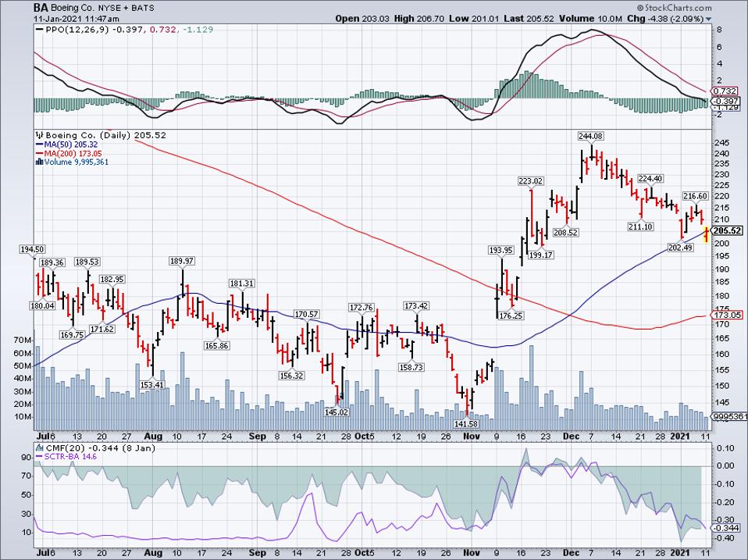Click the yellow-highlighted latest price bar
This screenshot has width=748, height=560.
707,234
